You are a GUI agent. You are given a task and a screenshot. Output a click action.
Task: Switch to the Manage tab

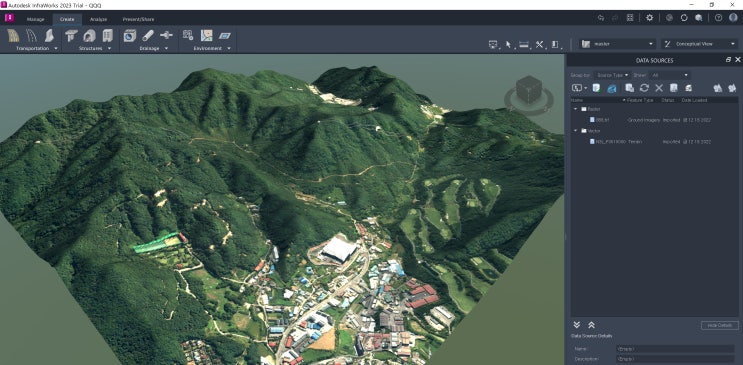point(36,19)
